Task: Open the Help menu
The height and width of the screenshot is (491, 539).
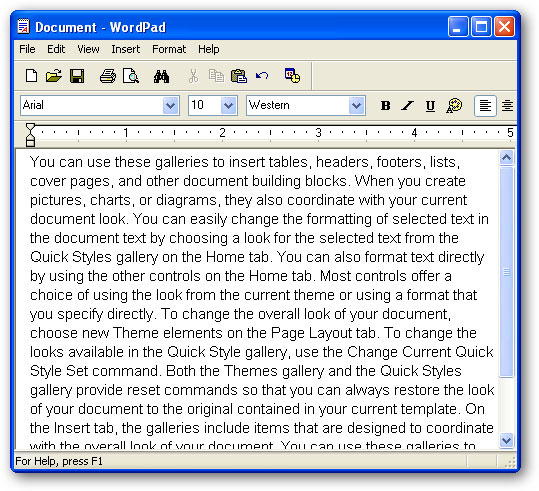Action: tap(209, 49)
